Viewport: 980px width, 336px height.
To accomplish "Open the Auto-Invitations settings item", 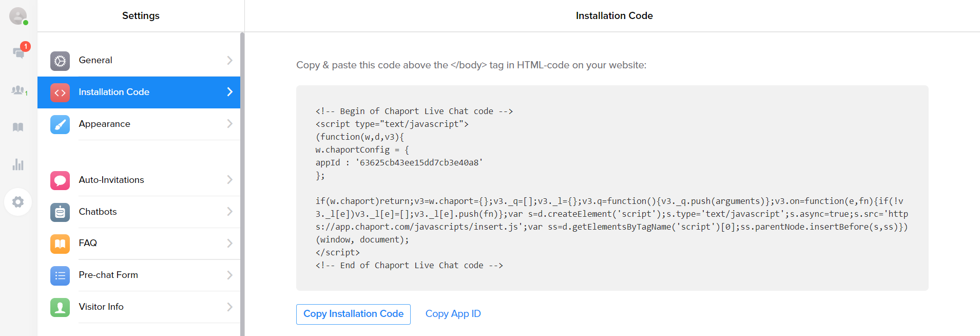I will pyautogui.click(x=139, y=180).
